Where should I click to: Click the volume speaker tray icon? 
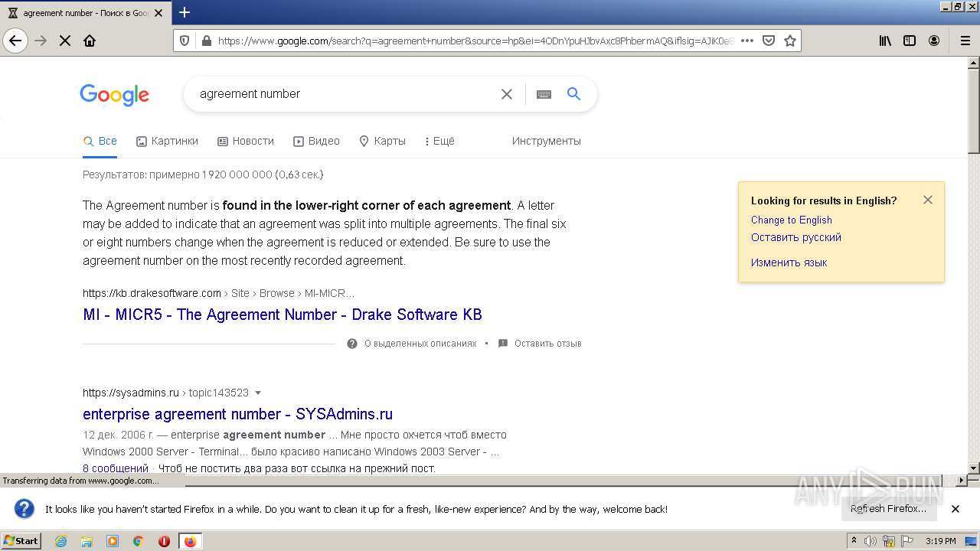pos(871,541)
